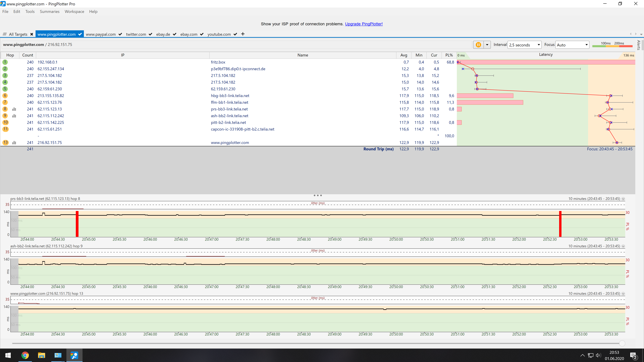Click the PingPlotter taskbar icon

click(74, 355)
